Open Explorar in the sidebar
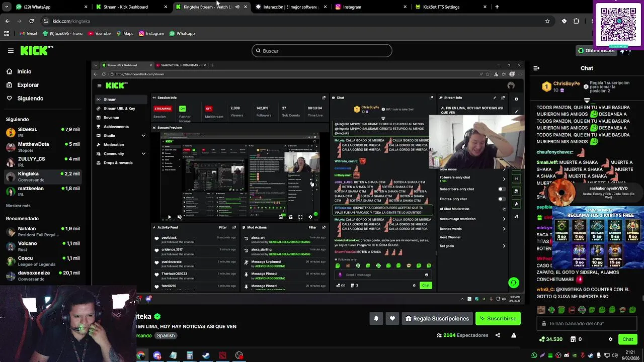Viewport: 644px width, 362px height. pos(28,85)
